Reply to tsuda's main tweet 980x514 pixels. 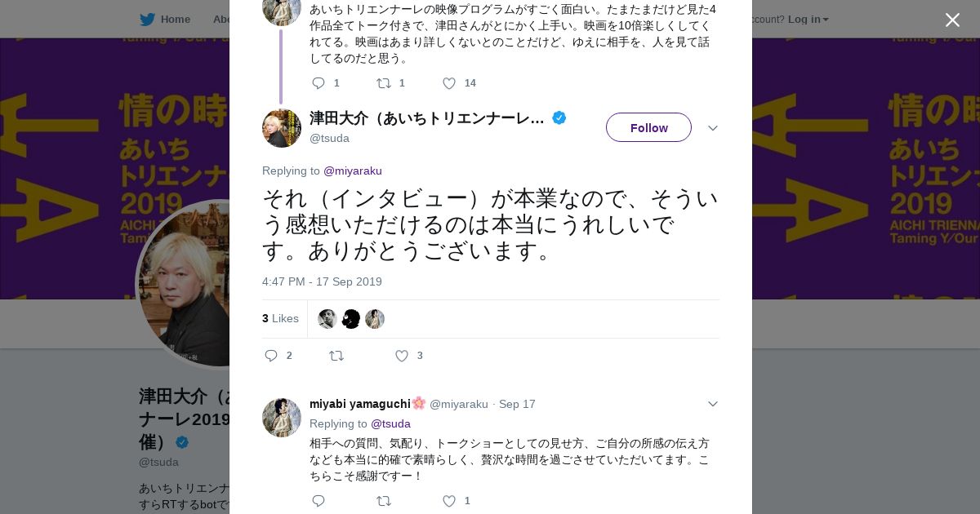click(272, 356)
